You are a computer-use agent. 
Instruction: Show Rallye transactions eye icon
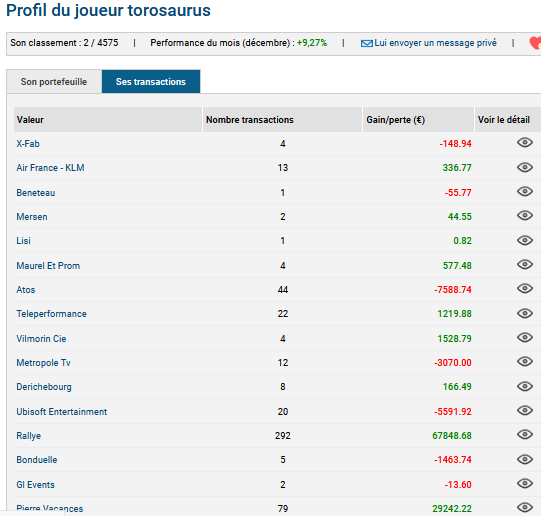525,435
